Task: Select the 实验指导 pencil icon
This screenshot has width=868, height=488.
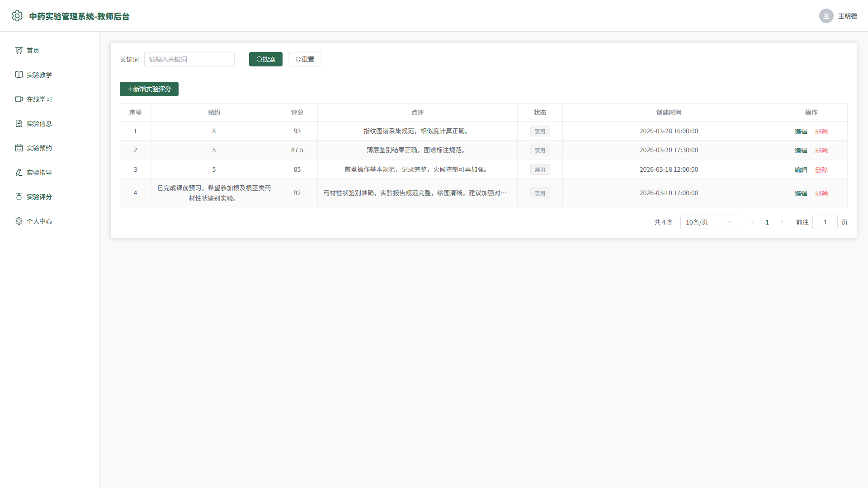Action: pyautogui.click(x=19, y=172)
